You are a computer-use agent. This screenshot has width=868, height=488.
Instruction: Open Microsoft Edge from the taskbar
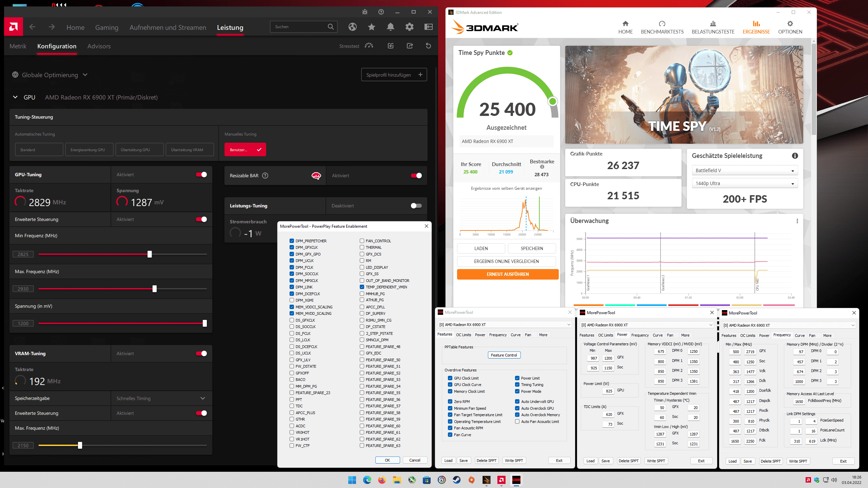pos(367,480)
